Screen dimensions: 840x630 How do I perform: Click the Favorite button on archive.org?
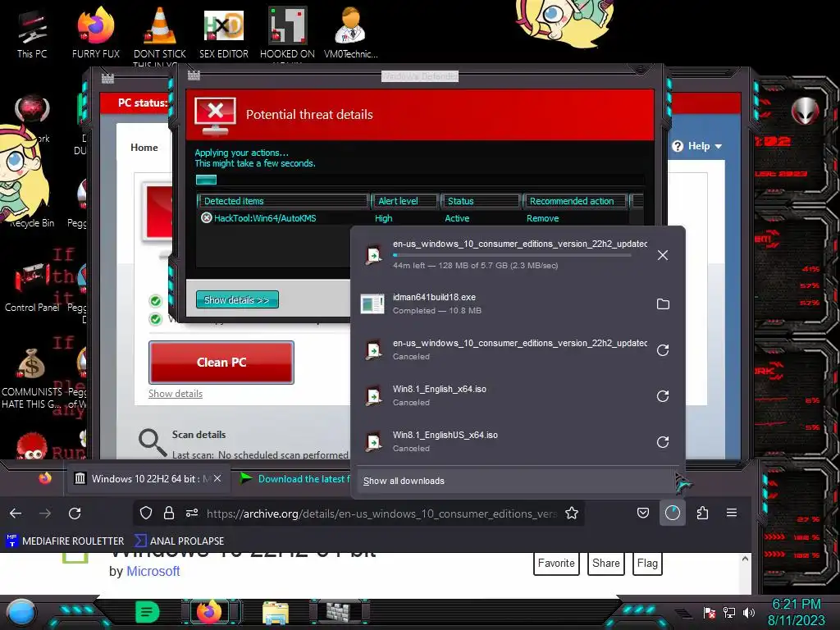[556, 563]
